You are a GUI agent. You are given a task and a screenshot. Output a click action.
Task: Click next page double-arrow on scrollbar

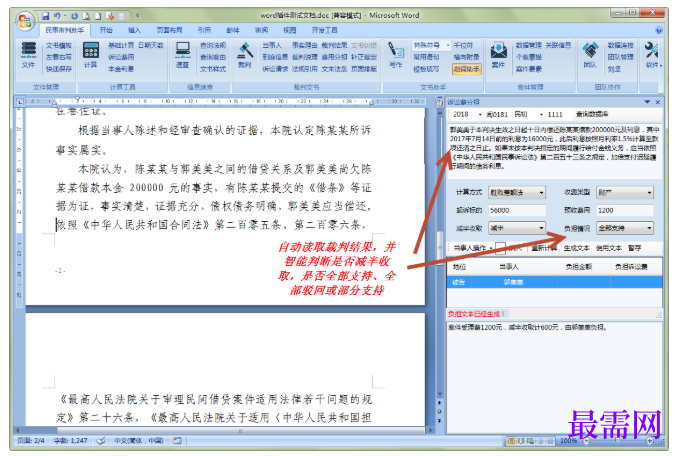pos(439,420)
